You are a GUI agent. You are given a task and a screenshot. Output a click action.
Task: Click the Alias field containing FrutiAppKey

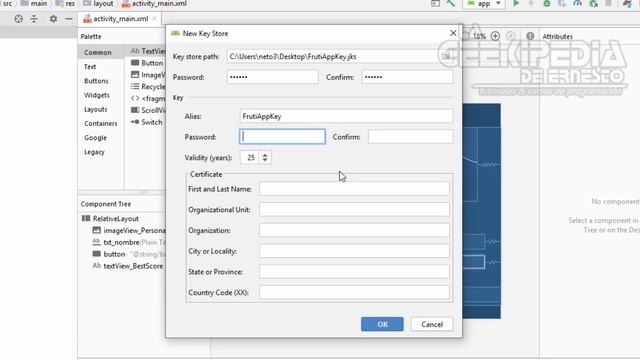pos(346,116)
